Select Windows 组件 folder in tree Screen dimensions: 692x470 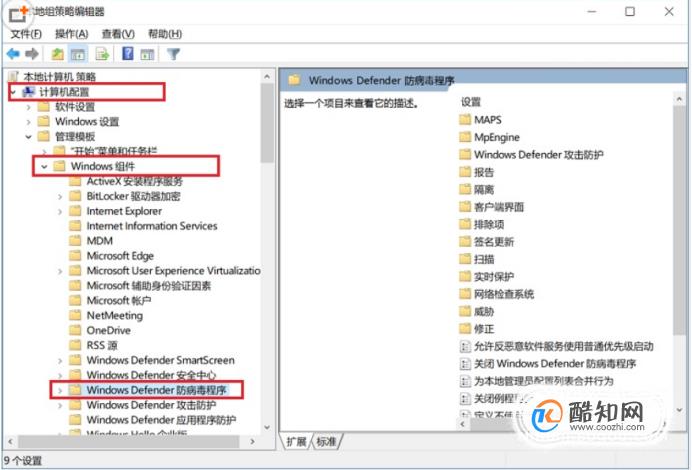[102, 166]
